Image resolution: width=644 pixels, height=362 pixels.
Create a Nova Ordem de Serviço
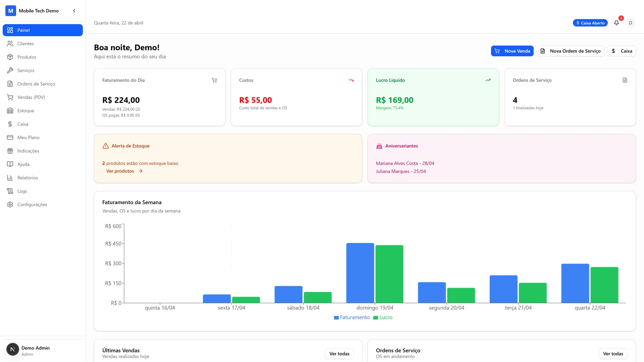[570, 51]
